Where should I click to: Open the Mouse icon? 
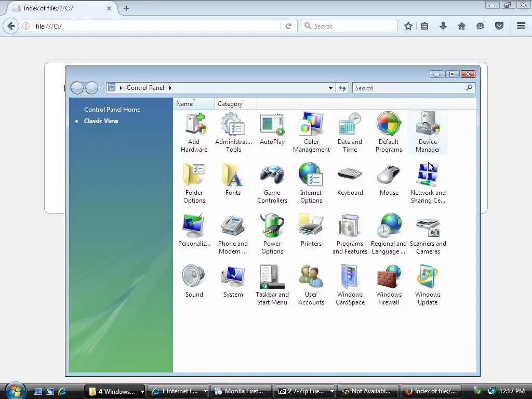[389, 180]
